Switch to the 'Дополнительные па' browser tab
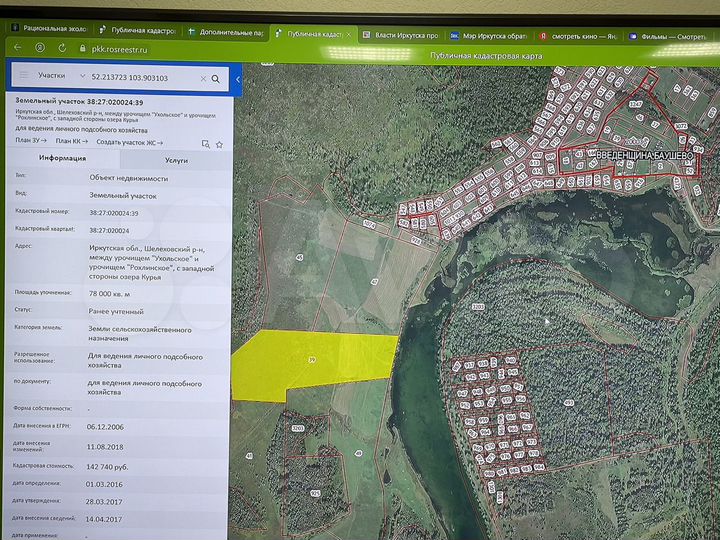The height and width of the screenshot is (540, 720). [x=226, y=32]
